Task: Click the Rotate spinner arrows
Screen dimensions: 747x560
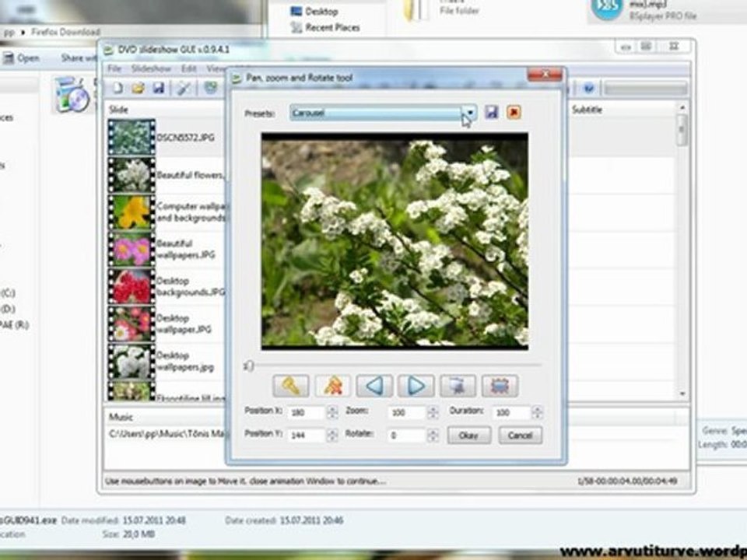Action: [x=433, y=435]
